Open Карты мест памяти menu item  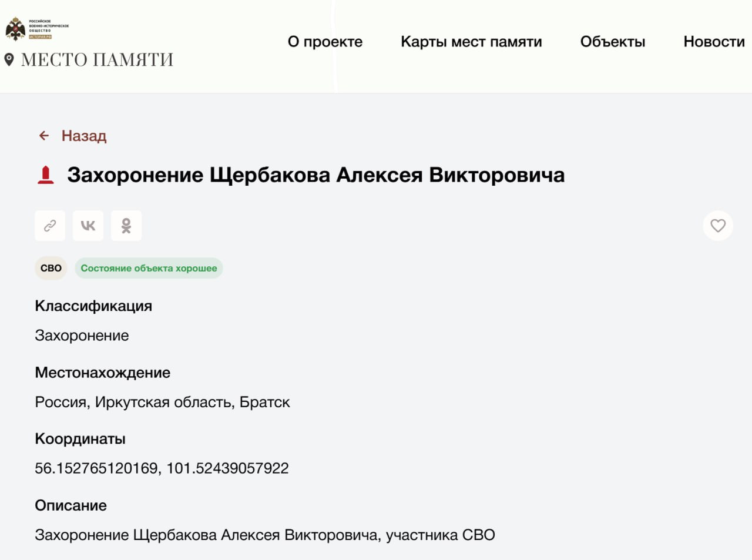[471, 42]
